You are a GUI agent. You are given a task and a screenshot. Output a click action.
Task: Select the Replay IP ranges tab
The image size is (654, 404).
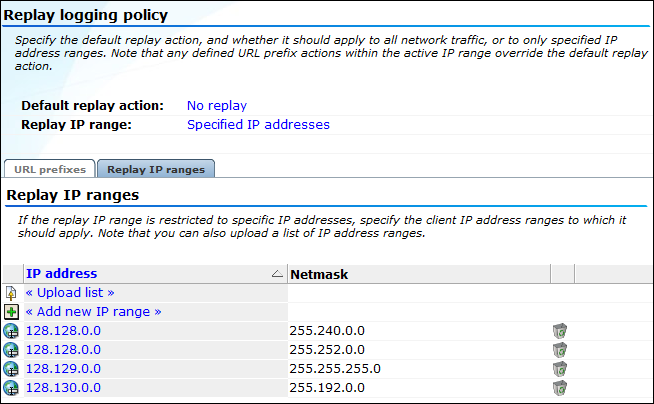point(156,169)
